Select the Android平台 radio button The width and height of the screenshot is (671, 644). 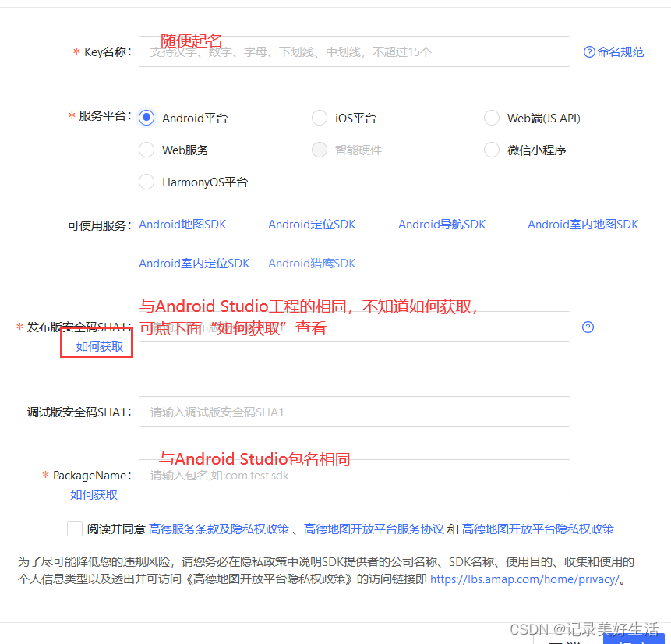[x=147, y=117]
